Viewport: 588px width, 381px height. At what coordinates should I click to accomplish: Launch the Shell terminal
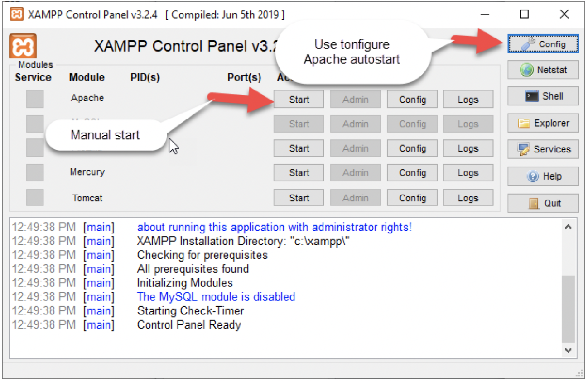tap(543, 96)
